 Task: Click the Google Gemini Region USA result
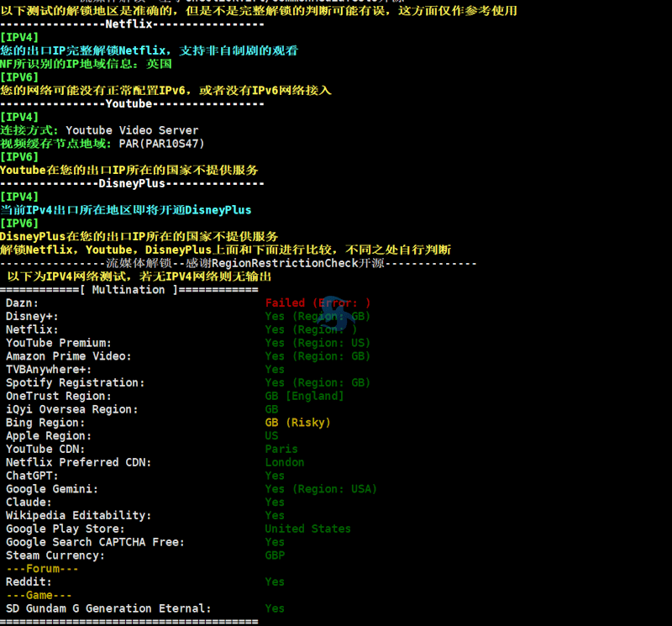[321, 489]
